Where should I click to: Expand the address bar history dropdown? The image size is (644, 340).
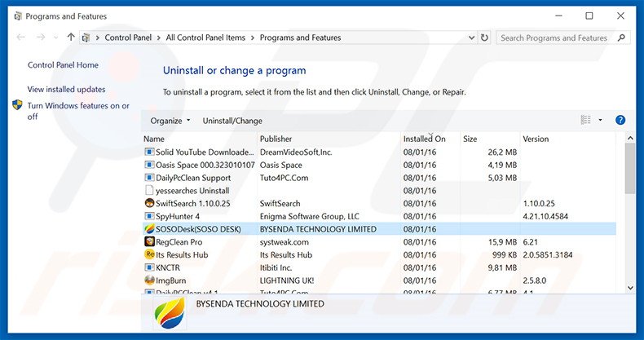tap(471, 38)
